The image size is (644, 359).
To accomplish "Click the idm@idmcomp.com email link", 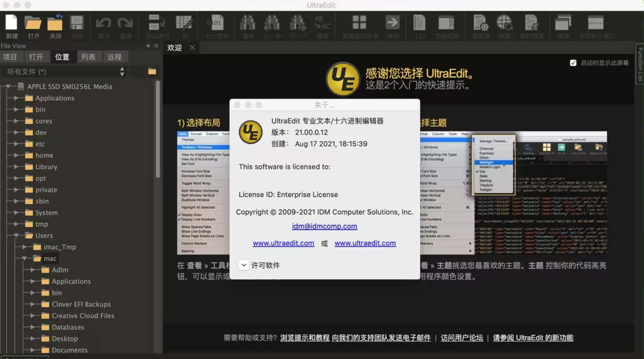I will (x=325, y=226).
